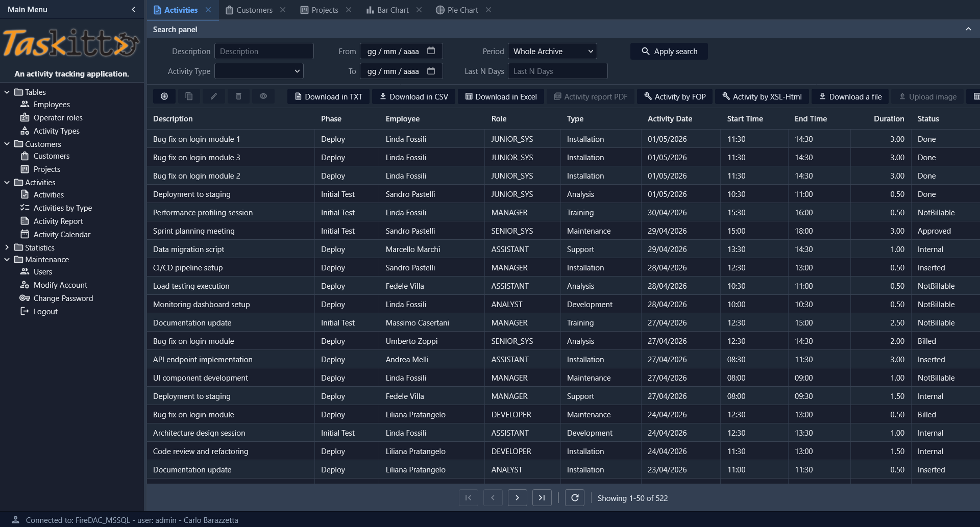Go to the next page of results

coord(517,498)
